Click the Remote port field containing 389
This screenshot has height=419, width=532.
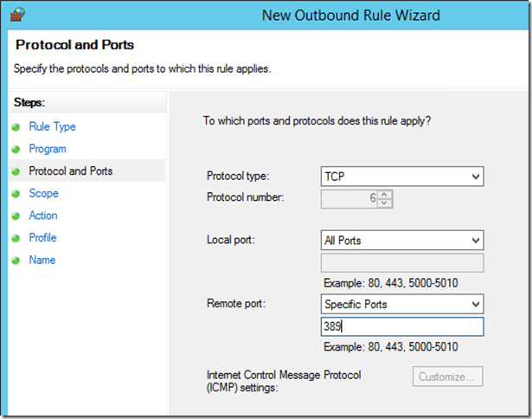[x=401, y=326]
